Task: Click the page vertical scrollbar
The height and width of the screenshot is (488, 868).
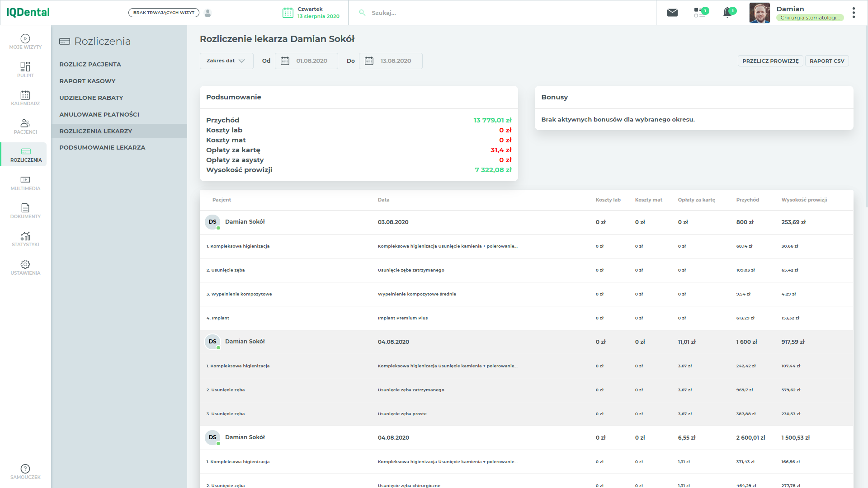Action: pos(866,117)
